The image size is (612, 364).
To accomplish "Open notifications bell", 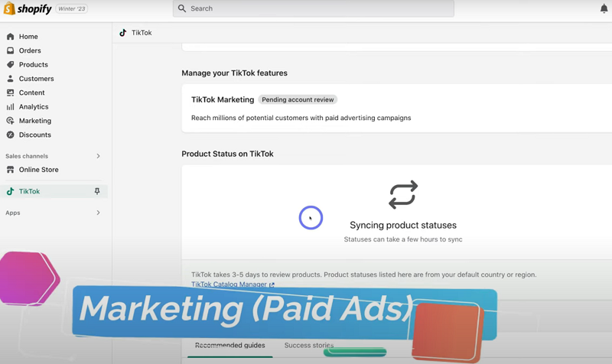I will 604,8.
